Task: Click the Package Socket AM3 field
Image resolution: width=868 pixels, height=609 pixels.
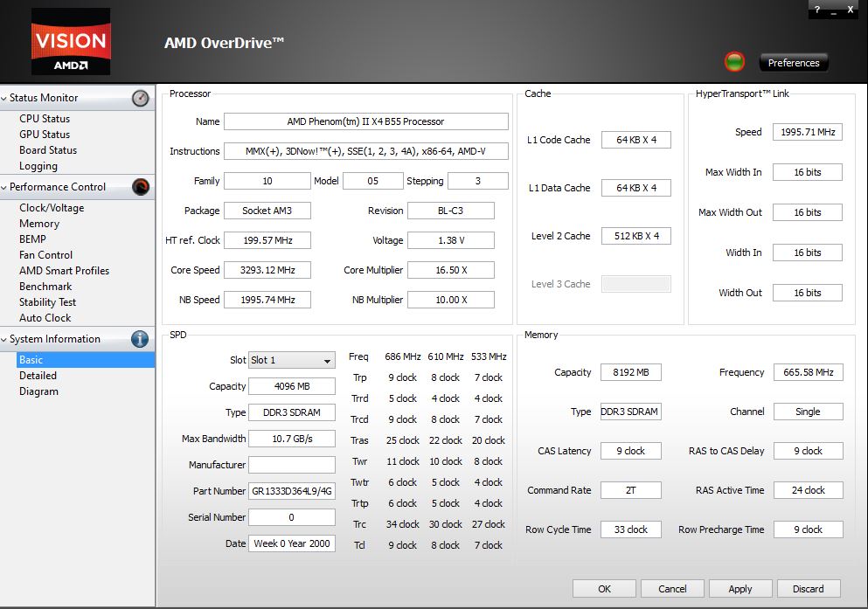Action: point(267,211)
